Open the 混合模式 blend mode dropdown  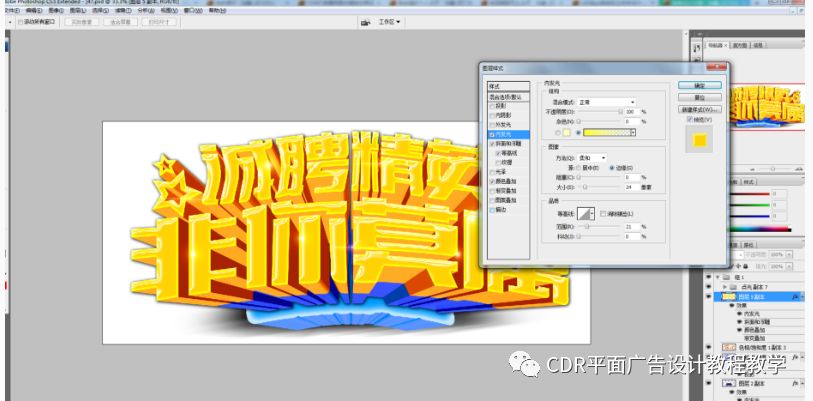click(607, 102)
